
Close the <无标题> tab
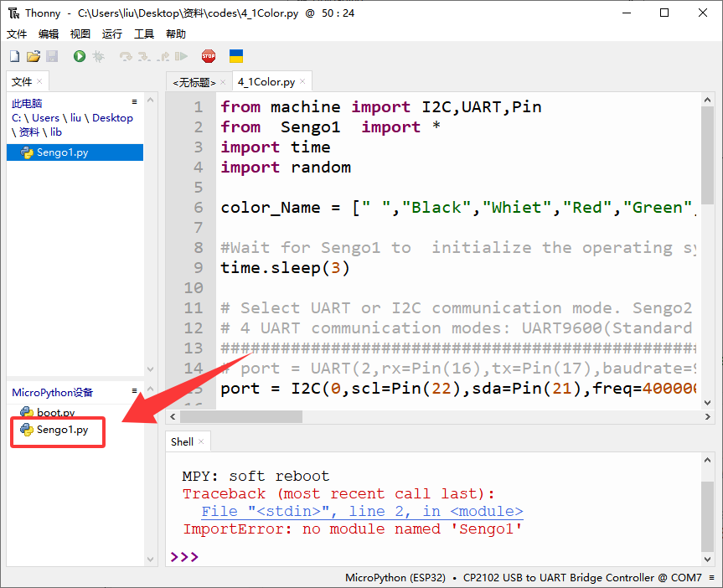tap(223, 82)
